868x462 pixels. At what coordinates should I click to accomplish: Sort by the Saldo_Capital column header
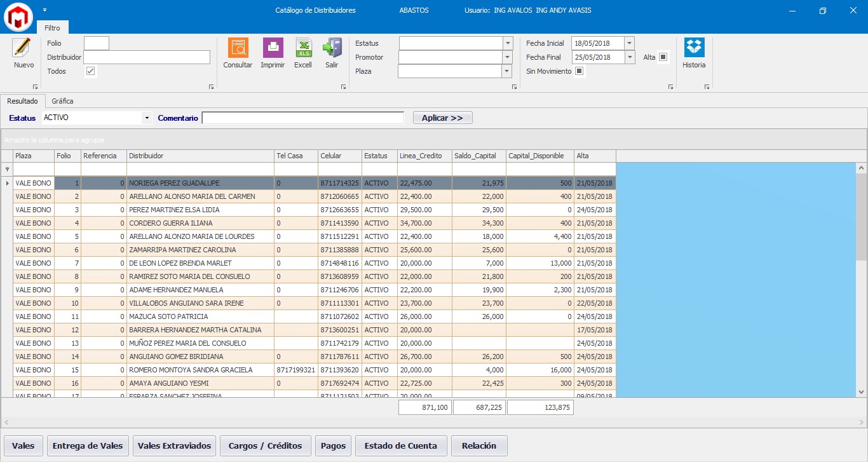(479, 156)
